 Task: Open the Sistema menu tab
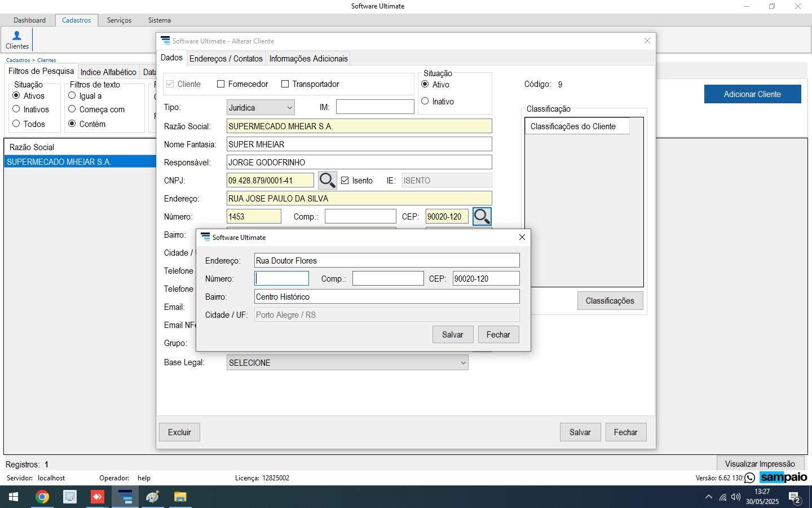pyautogui.click(x=160, y=20)
